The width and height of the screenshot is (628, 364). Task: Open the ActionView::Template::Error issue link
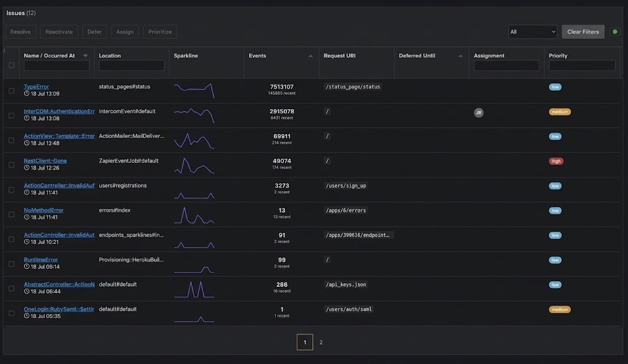click(59, 136)
